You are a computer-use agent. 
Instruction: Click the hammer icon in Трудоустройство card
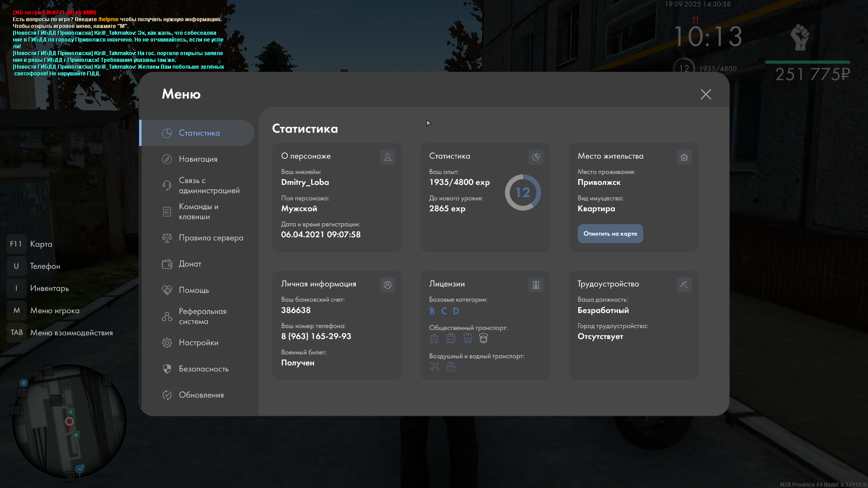pyautogui.click(x=684, y=285)
